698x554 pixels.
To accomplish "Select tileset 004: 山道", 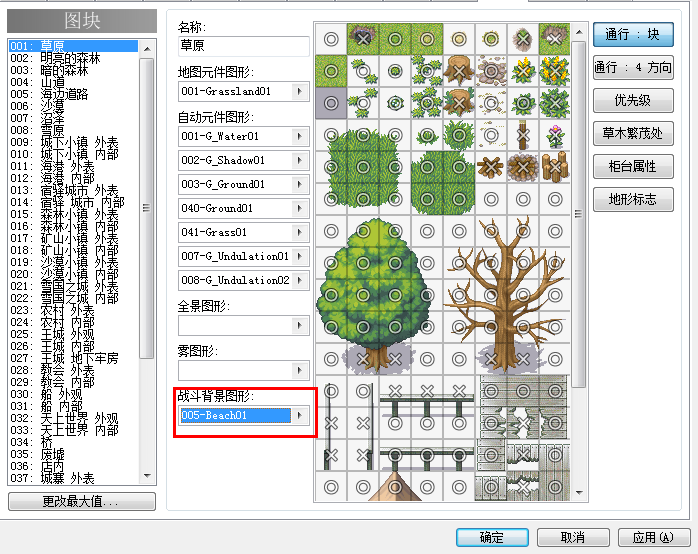I will 73,82.
